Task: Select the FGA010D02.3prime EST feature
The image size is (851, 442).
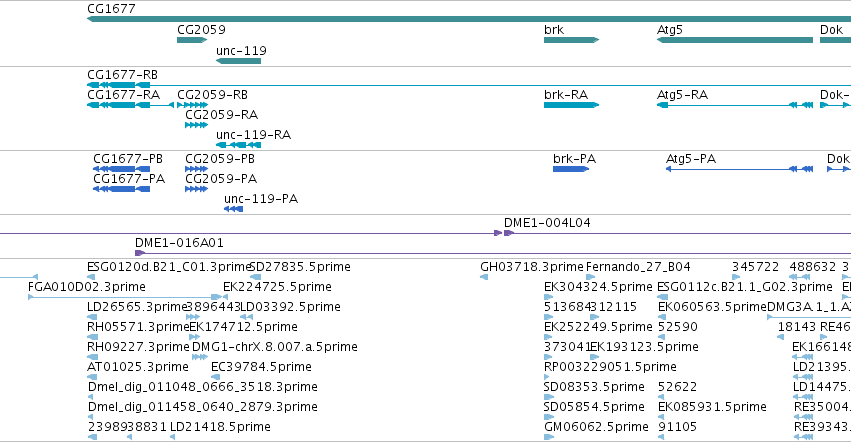Action: click(125, 297)
